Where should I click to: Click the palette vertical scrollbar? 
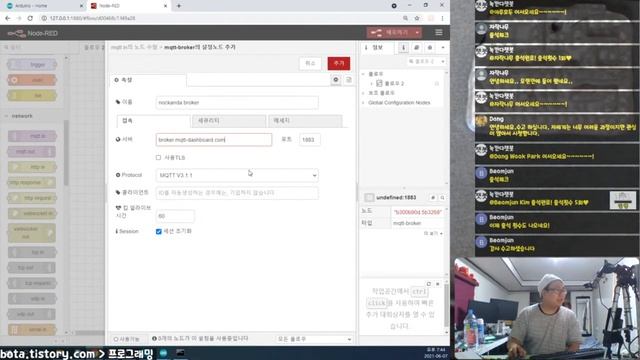click(67, 153)
